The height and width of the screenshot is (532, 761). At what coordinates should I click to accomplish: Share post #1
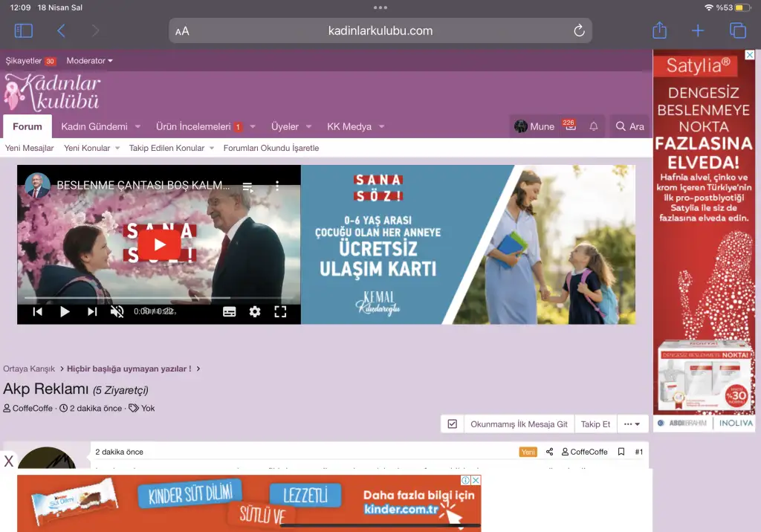[x=549, y=452]
